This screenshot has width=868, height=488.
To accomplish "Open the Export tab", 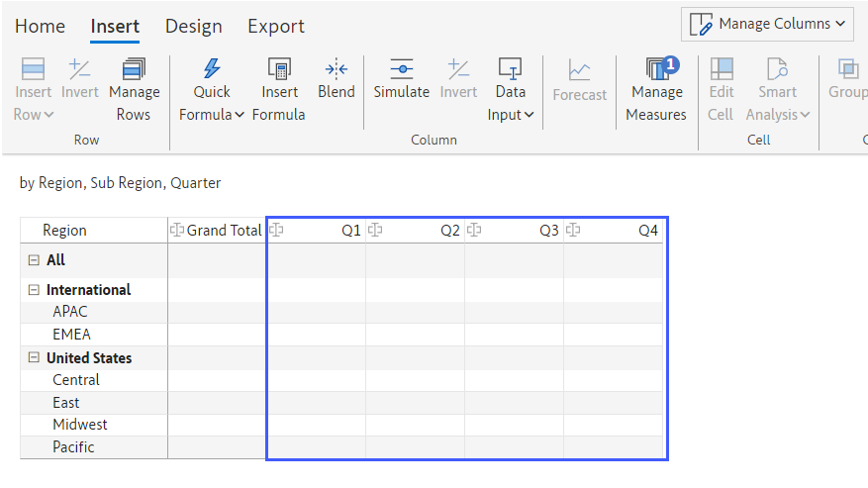I will 276,27.
